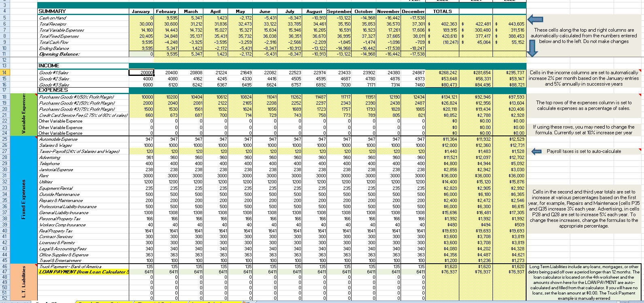The image size is (644, 303).
Task: Click the Long Term Liabilities explanation note
Action: [584, 282]
